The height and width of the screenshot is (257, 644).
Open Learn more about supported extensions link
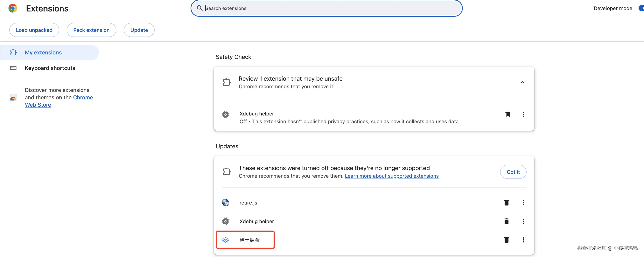click(391, 176)
